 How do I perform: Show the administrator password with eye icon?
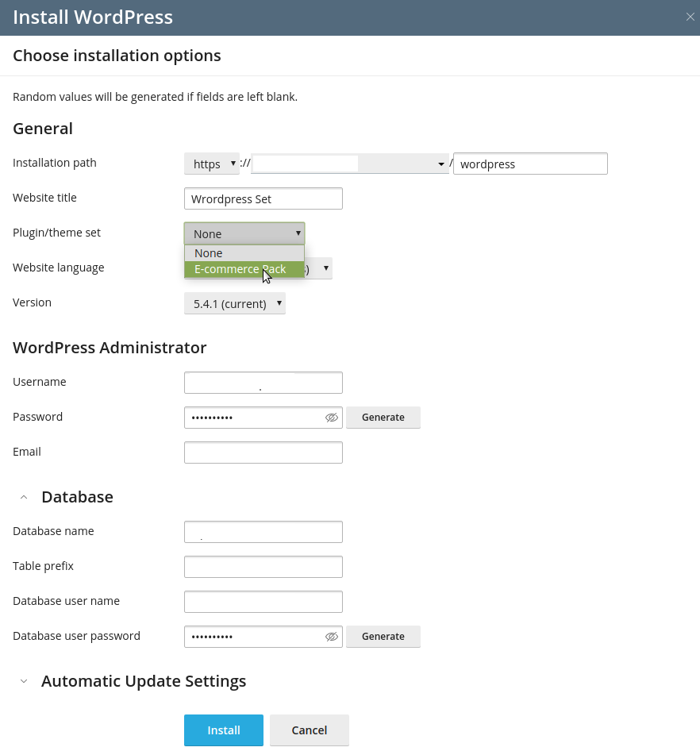point(332,418)
